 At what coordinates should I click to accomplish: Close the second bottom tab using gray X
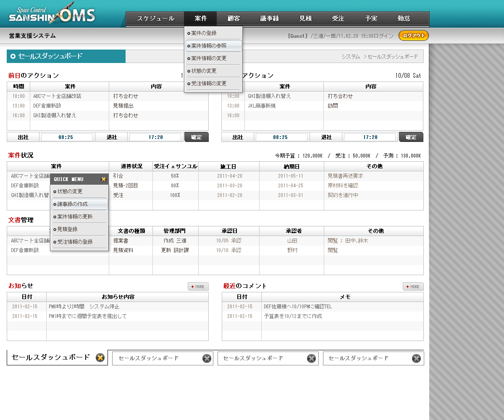click(207, 358)
